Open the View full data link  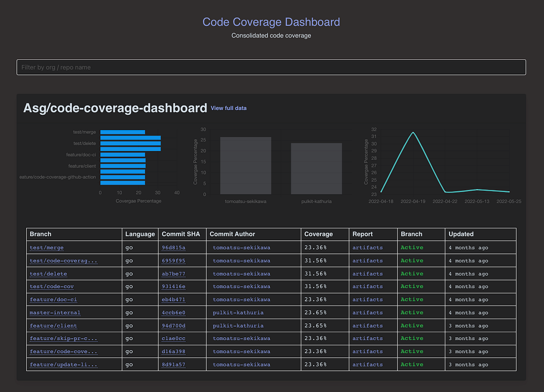228,108
